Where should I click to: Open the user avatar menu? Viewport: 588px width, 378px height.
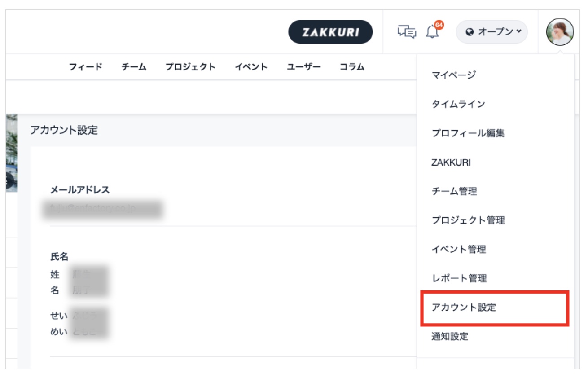[x=560, y=32]
